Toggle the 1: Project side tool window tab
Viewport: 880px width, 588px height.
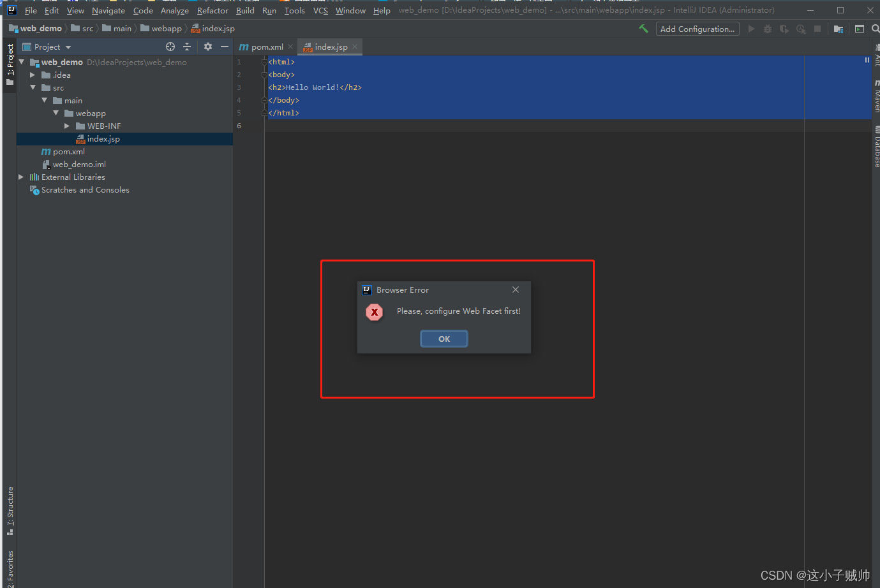click(10, 64)
